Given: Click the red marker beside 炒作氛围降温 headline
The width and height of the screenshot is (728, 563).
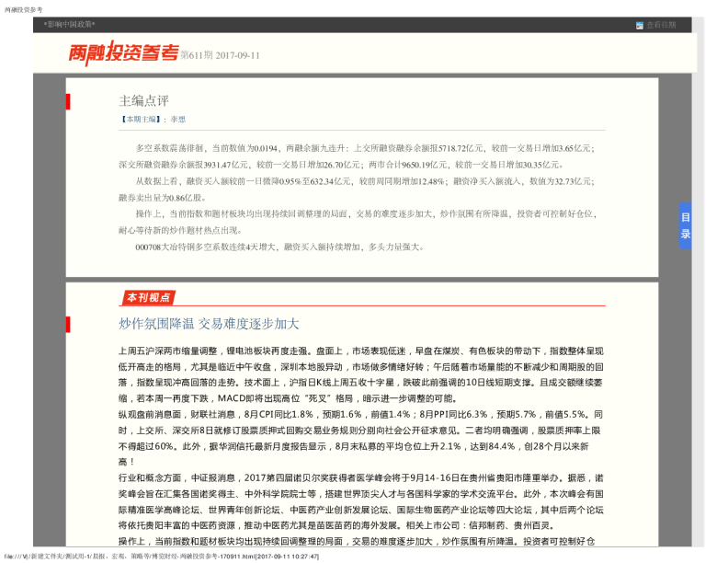Looking at the screenshot, I should click(x=67, y=324).
